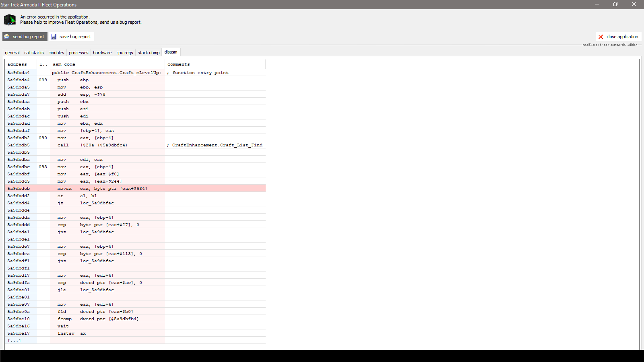Click the "An error occurred in the application" message

tap(55, 17)
